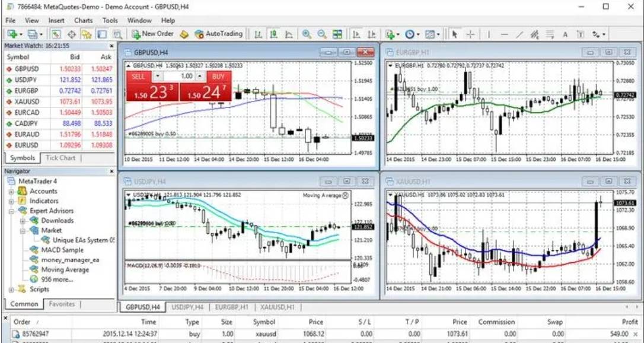Screen dimensions: 644x343
Task: Click the red BUY button at 1.50247
Action: [x=206, y=86]
